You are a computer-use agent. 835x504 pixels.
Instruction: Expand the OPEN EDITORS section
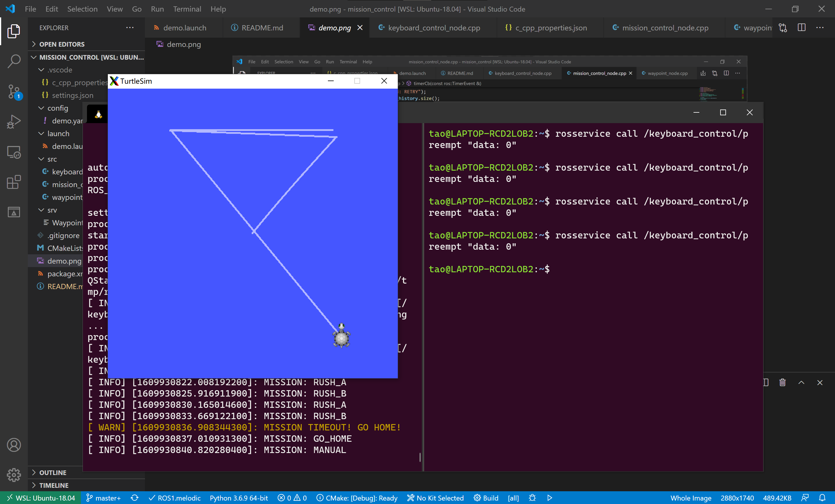pos(86,44)
